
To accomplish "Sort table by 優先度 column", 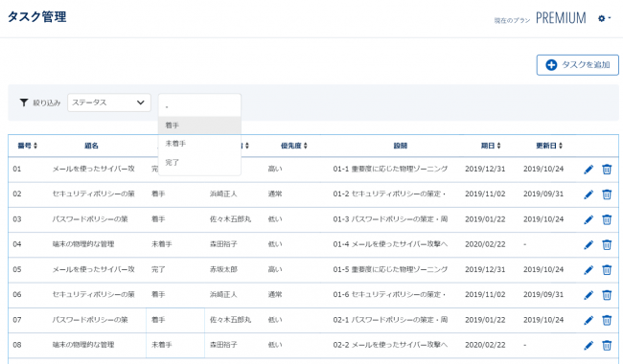I will click(x=294, y=146).
